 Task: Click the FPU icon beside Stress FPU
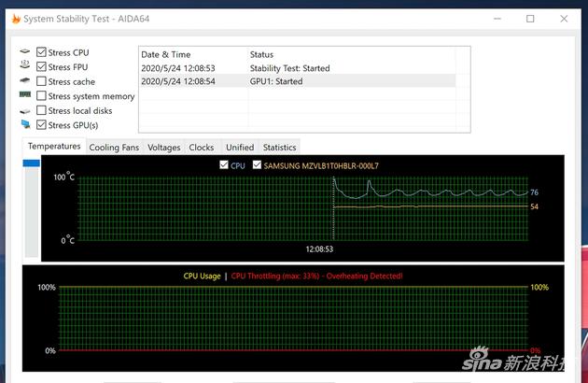click(25, 64)
